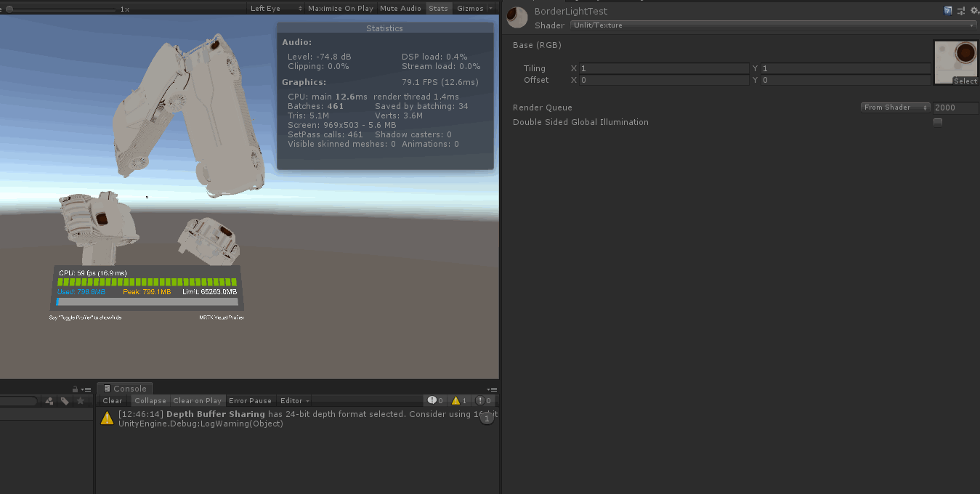Click the Base (RGB) label
The width and height of the screenshot is (980, 494).
tap(537, 45)
